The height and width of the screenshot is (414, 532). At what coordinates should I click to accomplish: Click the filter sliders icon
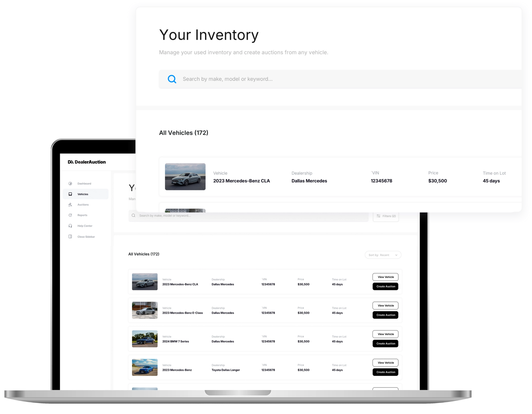(x=378, y=216)
